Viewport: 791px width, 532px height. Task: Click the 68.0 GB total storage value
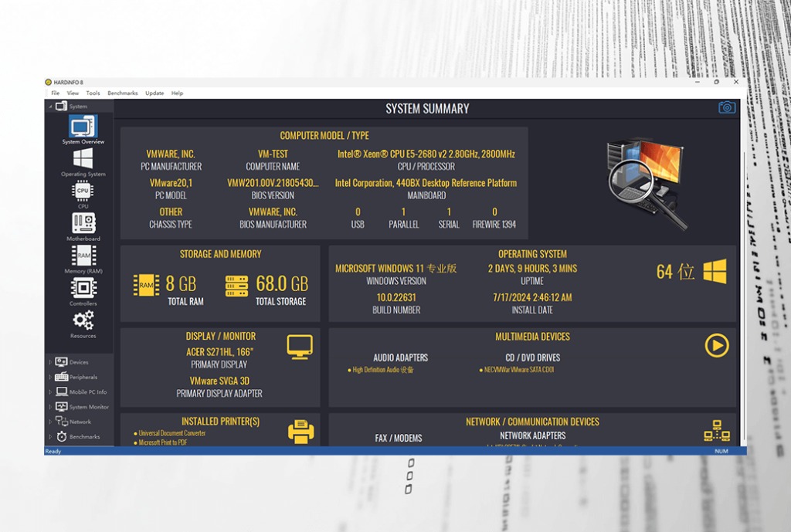click(282, 284)
